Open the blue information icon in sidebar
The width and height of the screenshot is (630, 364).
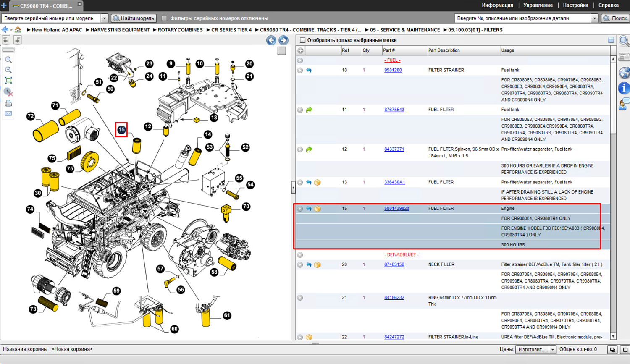tap(624, 88)
